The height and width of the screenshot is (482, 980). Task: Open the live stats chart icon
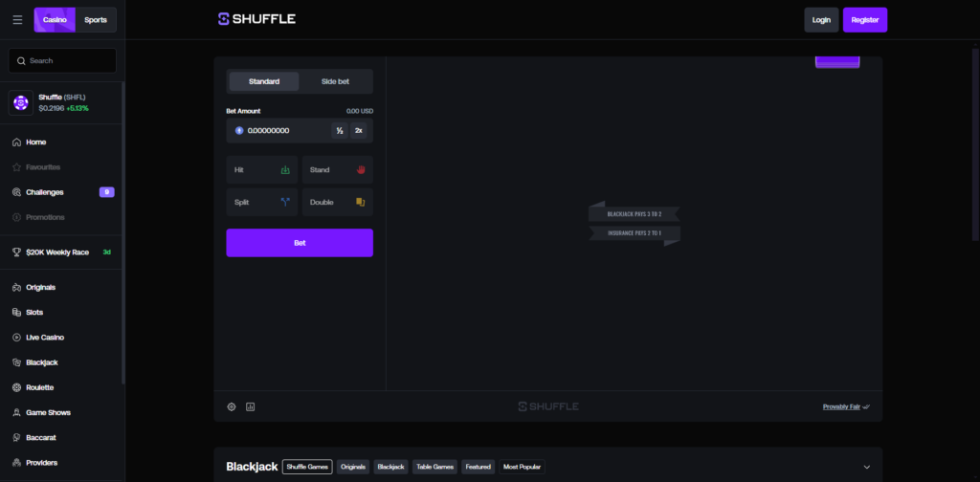click(x=251, y=407)
